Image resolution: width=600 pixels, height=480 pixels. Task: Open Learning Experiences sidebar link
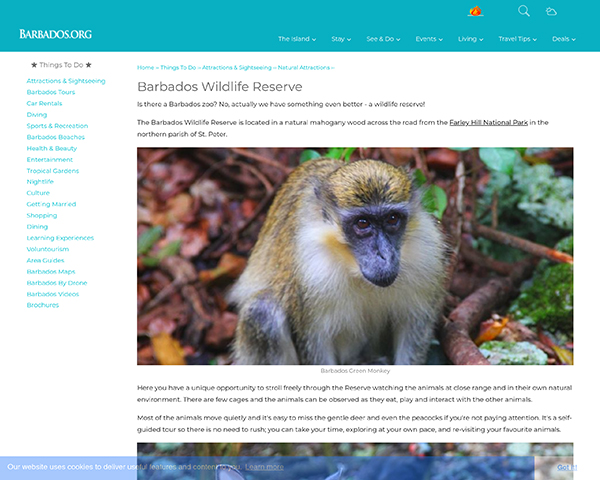click(x=60, y=238)
